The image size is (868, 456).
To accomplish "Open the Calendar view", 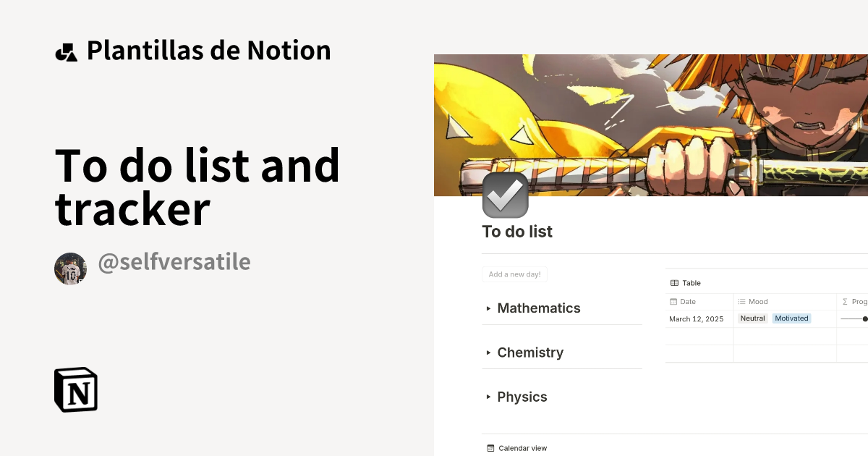I will click(x=517, y=448).
